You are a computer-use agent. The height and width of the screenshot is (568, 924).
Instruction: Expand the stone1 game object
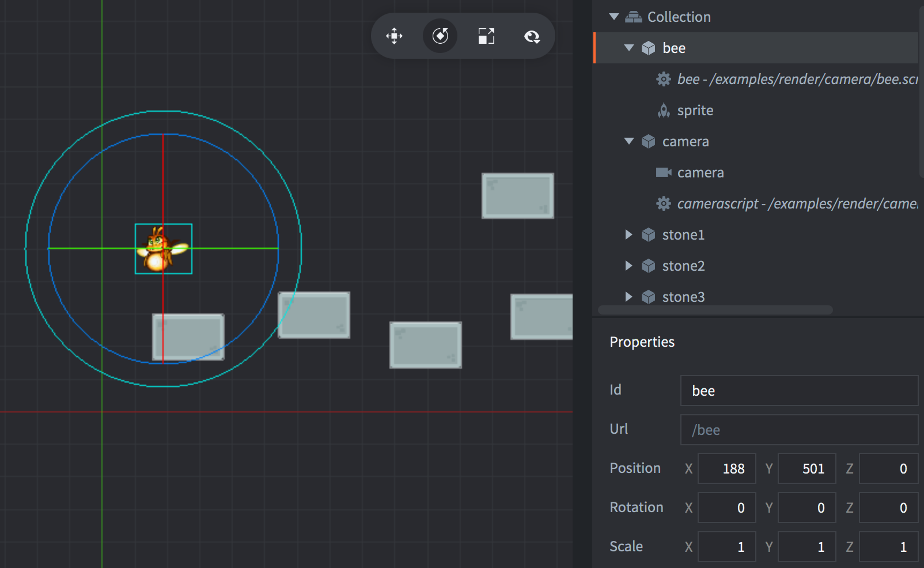(x=629, y=234)
